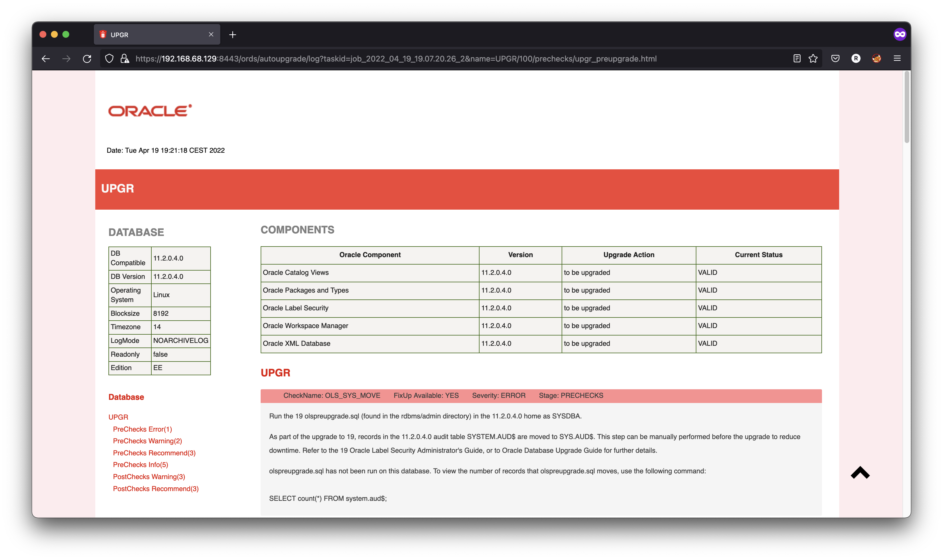This screenshot has height=560, width=943.
Task: Click 'Oracle Packages and Types' cell
Action: pyautogui.click(x=370, y=291)
